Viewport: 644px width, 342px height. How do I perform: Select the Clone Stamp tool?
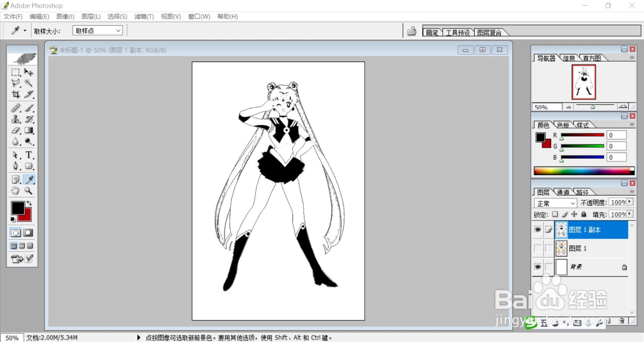[16, 119]
